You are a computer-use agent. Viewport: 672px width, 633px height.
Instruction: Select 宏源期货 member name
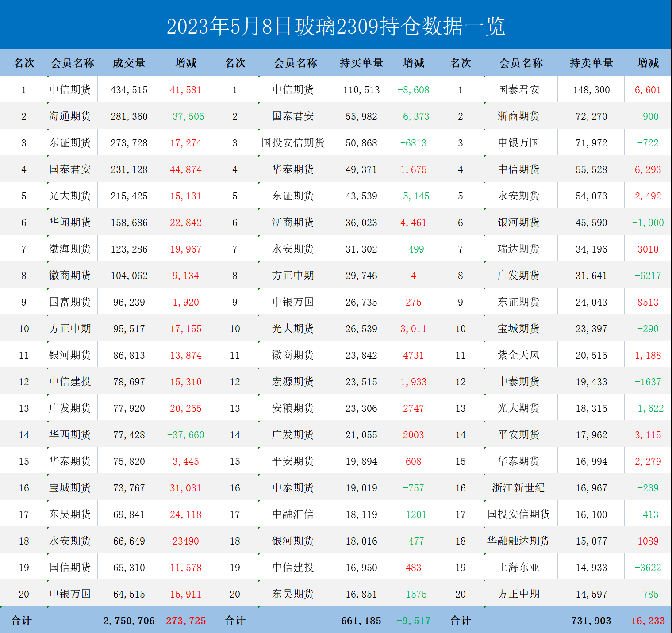click(293, 382)
